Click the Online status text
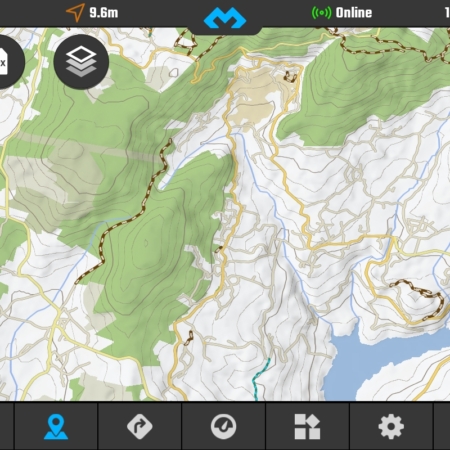Viewport: 450px width, 450px height. 354,13
